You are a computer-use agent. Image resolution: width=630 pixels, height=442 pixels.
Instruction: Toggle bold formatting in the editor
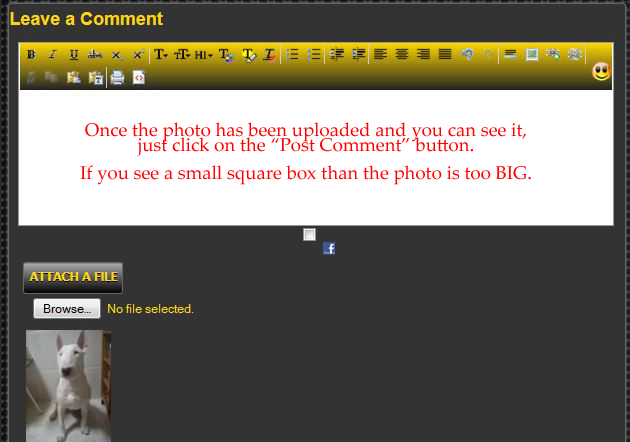(31, 55)
